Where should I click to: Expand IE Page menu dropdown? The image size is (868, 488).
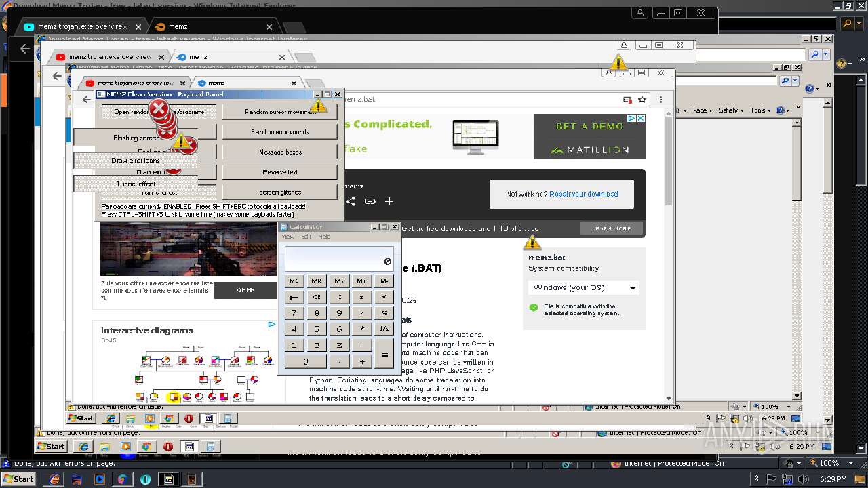pos(703,110)
